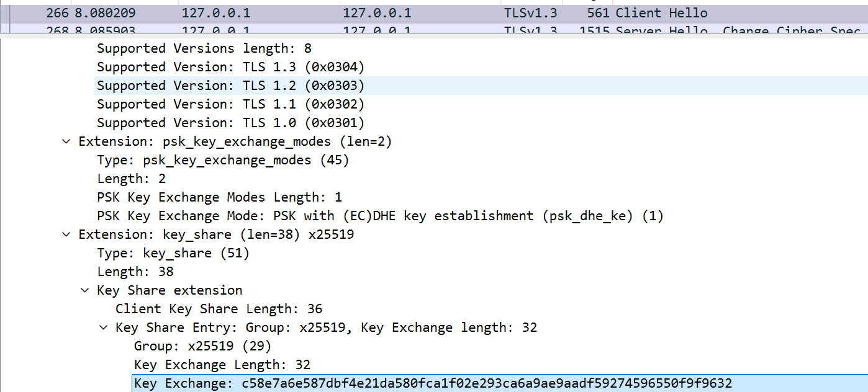Select the psk_dhe_ke Key Exchange Mode line
Viewport: 868px width, 392px height.
(380, 216)
